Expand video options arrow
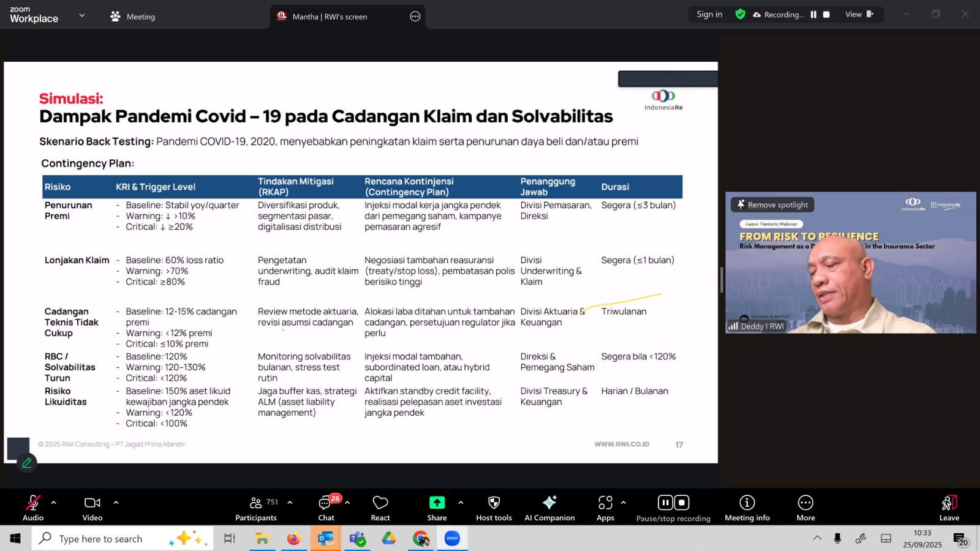 [x=116, y=503]
